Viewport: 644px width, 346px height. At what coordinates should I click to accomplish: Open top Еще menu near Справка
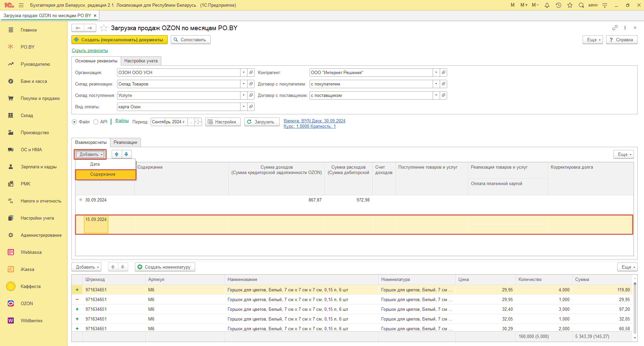coord(593,40)
